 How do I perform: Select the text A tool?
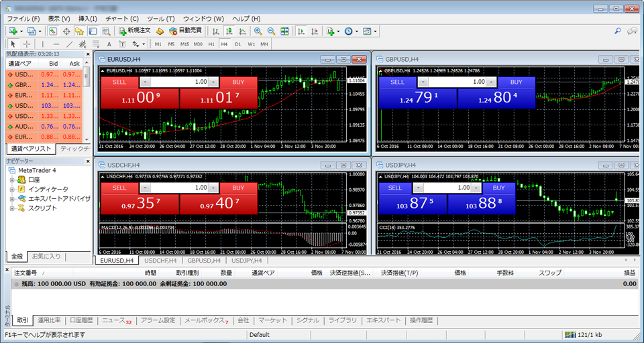pyautogui.click(x=109, y=44)
